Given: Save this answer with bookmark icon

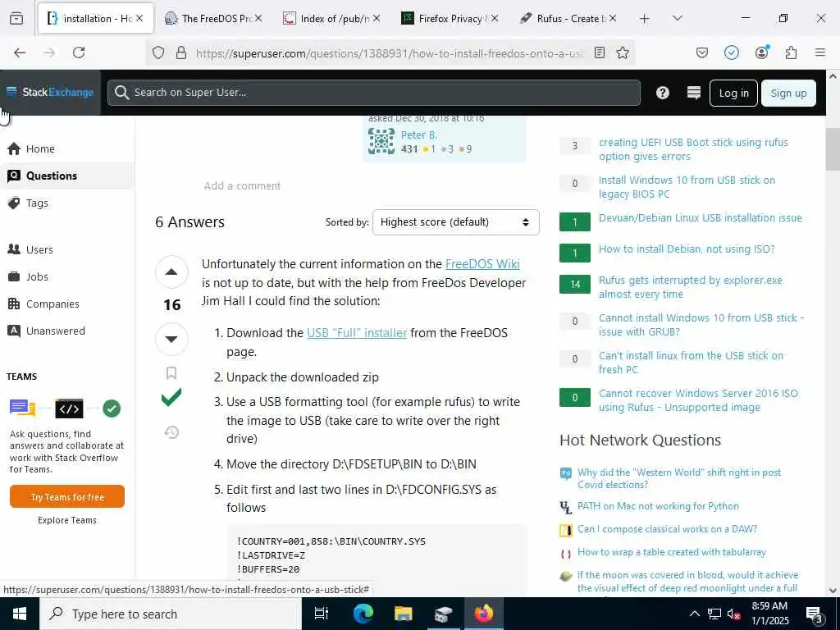Looking at the screenshot, I should click(x=171, y=373).
